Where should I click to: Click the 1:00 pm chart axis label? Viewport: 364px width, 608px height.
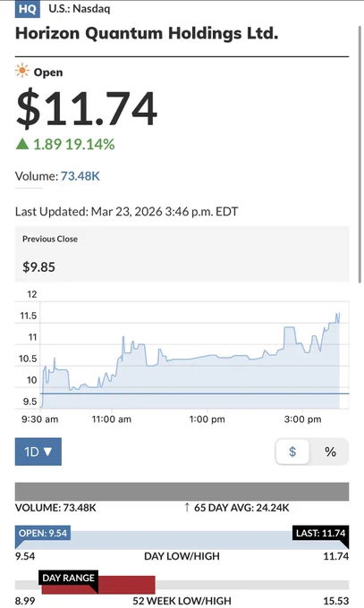[207, 419]
